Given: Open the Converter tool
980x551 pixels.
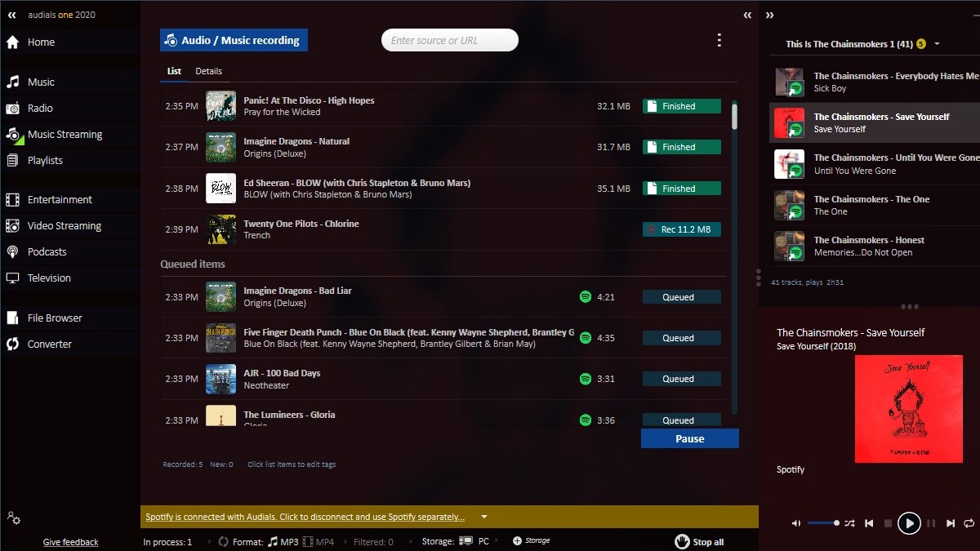Looking at the screenshot, I should point(49,344).
